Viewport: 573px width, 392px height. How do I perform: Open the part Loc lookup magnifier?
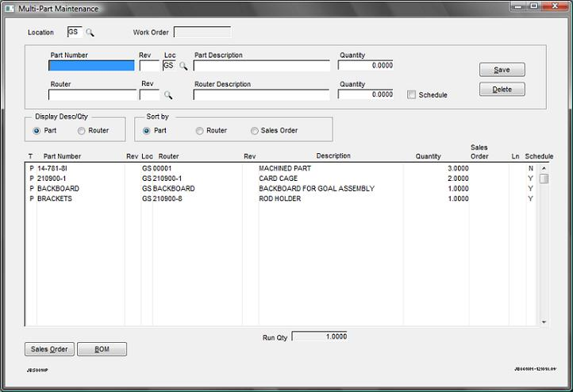click(183, 66)
